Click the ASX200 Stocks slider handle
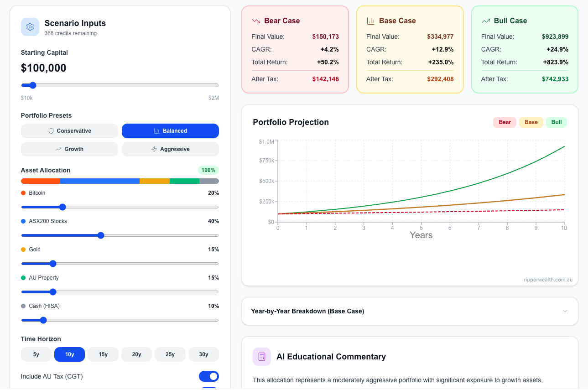Image resolution: width=588 pixels, height=390 pixels. tap(101, 235)
